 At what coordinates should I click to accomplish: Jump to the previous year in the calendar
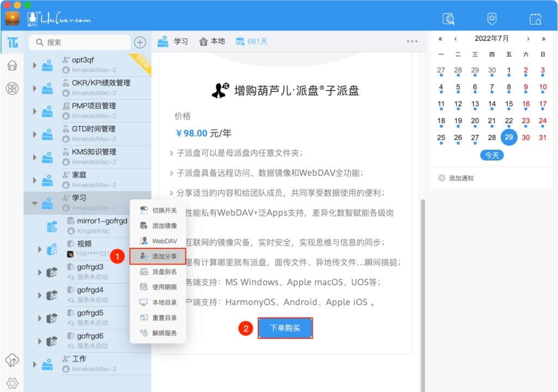[x=440, y=39]
